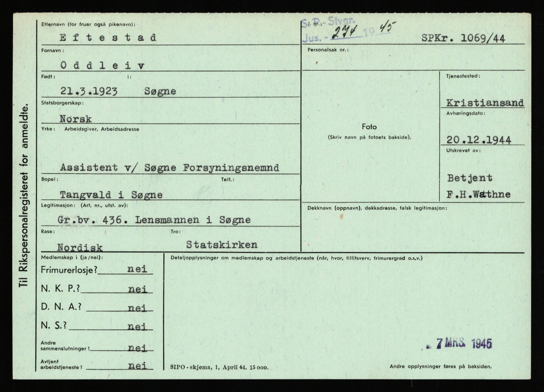544x392 pixels.
Task: Click the duty station 'Kristiansand'
Action: pos(485,103)
